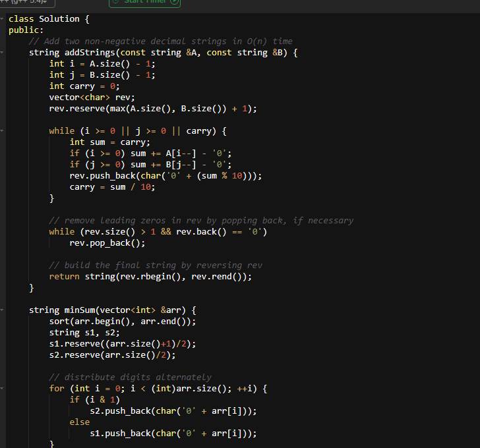Viewport: 480px width, 448px height.
Task: Click the 'return string(rev.rbegin(), rev.rend());' line
Action: (150, 277)
